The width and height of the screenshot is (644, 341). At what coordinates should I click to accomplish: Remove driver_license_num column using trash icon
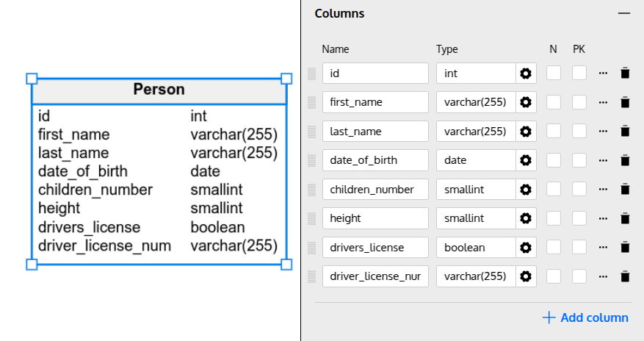pyautogui.click(x=625, y=276)
